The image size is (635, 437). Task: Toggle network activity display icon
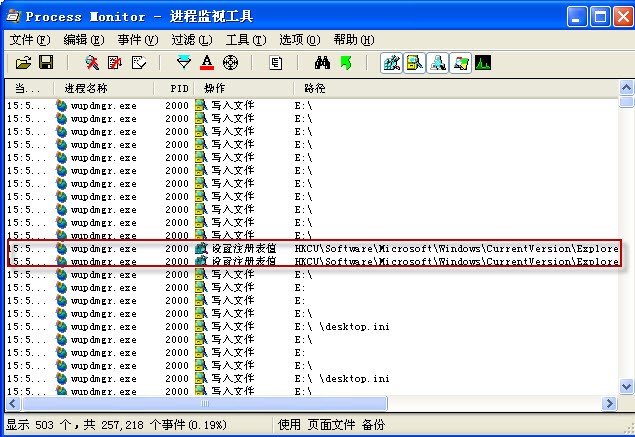[x=438, y=63]
